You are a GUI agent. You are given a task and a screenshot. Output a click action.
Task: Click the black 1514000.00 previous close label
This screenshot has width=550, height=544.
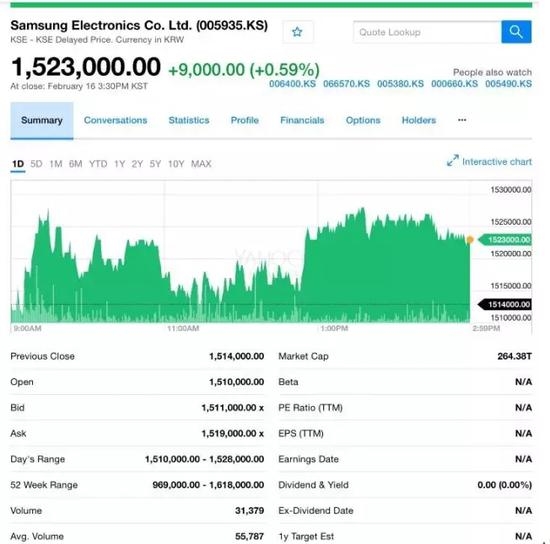coord(505,304)
